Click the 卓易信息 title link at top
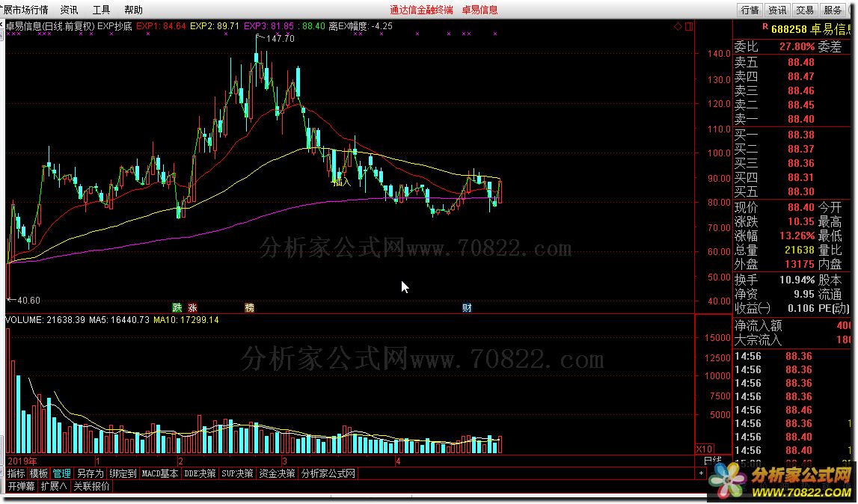 click(480, 10)
